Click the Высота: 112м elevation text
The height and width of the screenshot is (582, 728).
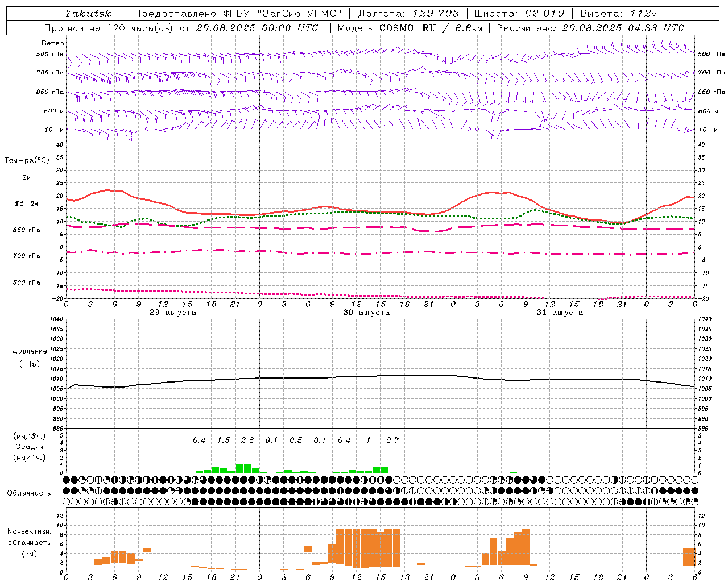619,14
